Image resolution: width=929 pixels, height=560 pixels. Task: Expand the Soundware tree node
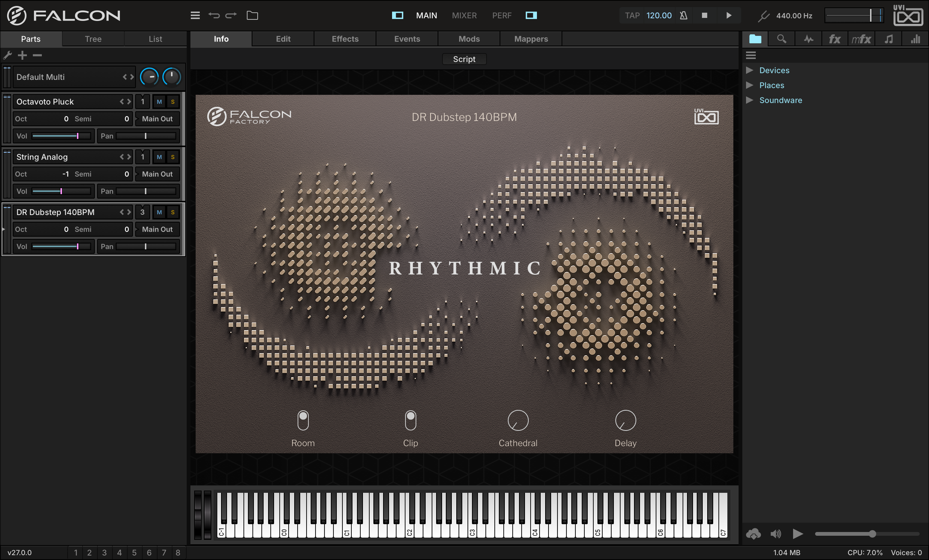coord(749,100)
